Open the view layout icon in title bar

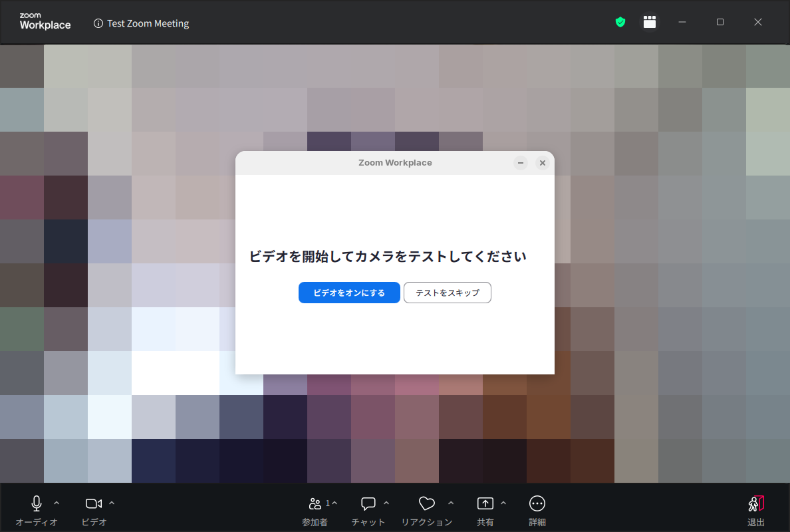pos(650,23)
